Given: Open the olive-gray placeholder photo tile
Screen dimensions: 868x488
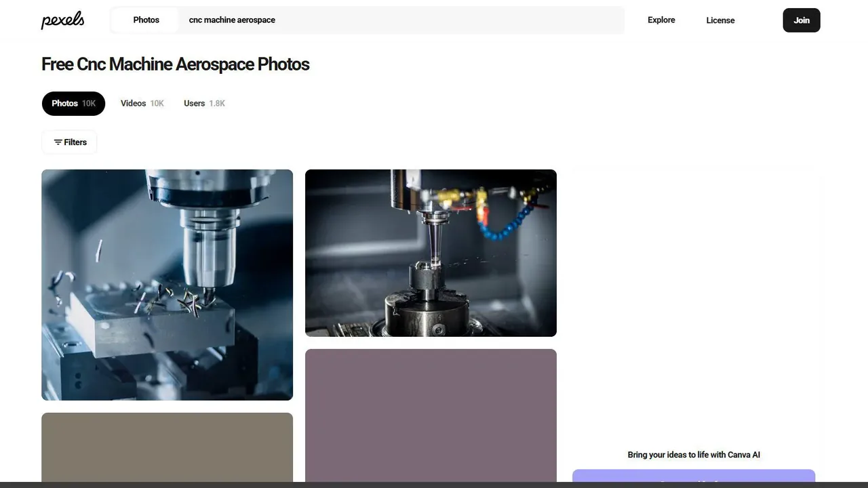Looking at the screenshot, I should [167, 447].
